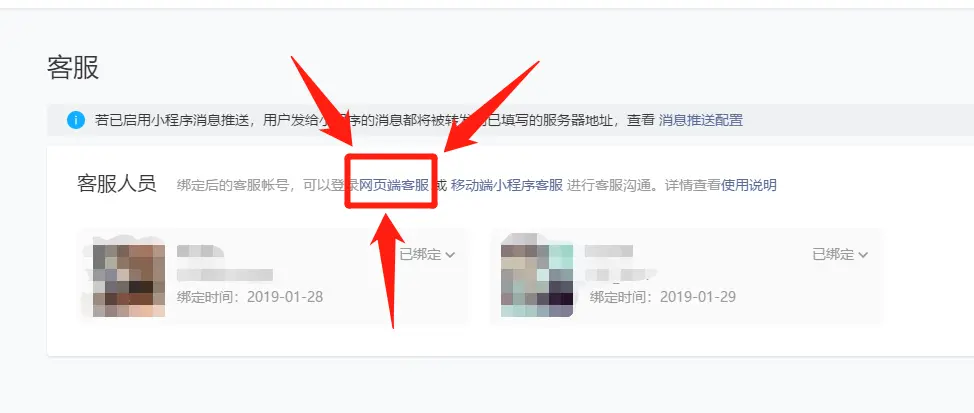Click the 绑定时间：2019-01-29 text

coord(663,297)
